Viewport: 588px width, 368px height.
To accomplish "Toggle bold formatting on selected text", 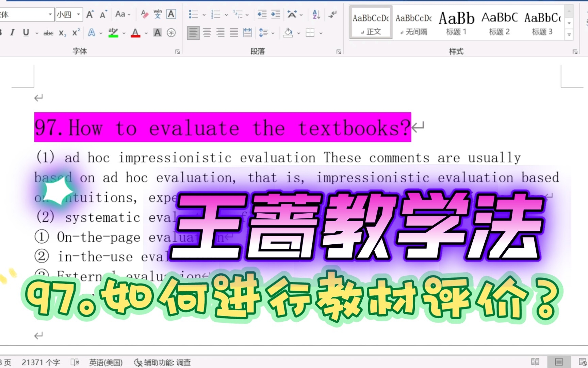I will point(2,33).
